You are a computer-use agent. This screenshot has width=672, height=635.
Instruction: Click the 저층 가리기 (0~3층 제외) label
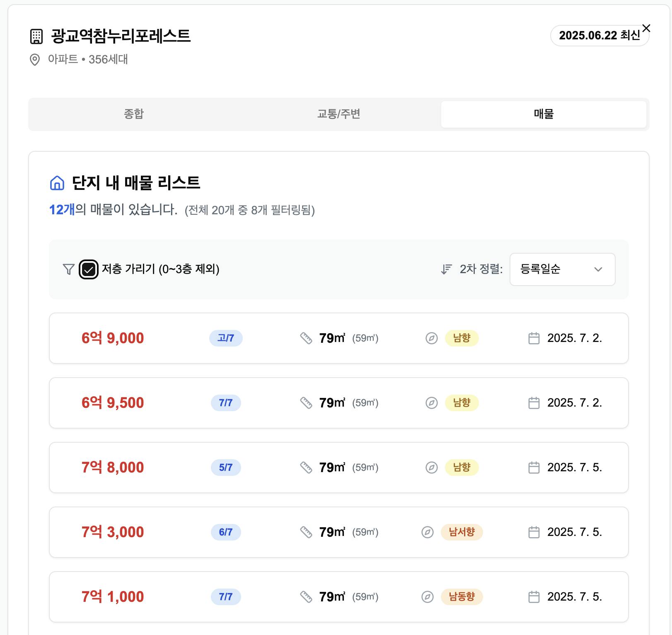(x=161, y=269)
